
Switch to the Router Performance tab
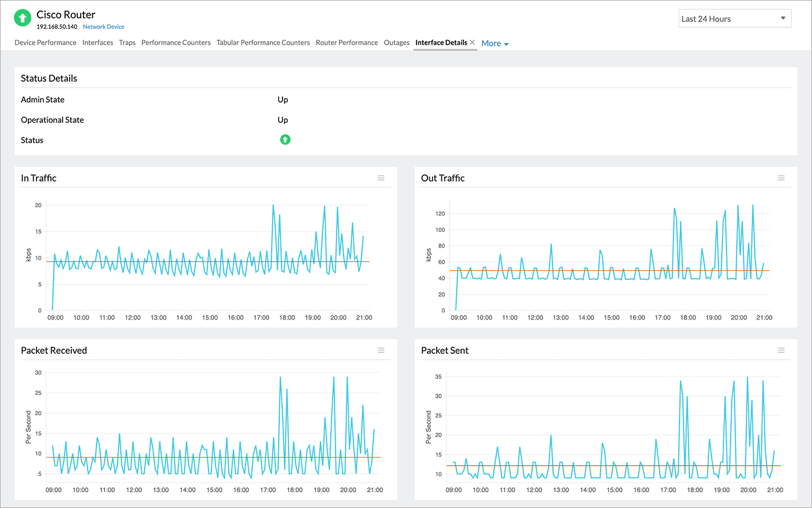pyautogui.click(x=347, y=42)
